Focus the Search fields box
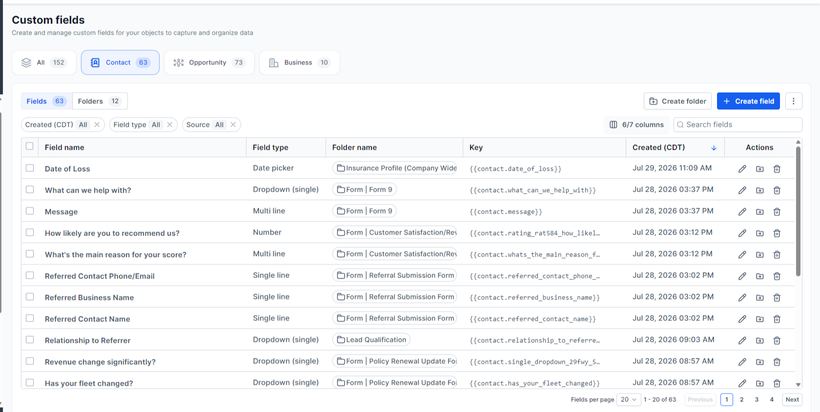820x412 pixels. tap(737, 124)
